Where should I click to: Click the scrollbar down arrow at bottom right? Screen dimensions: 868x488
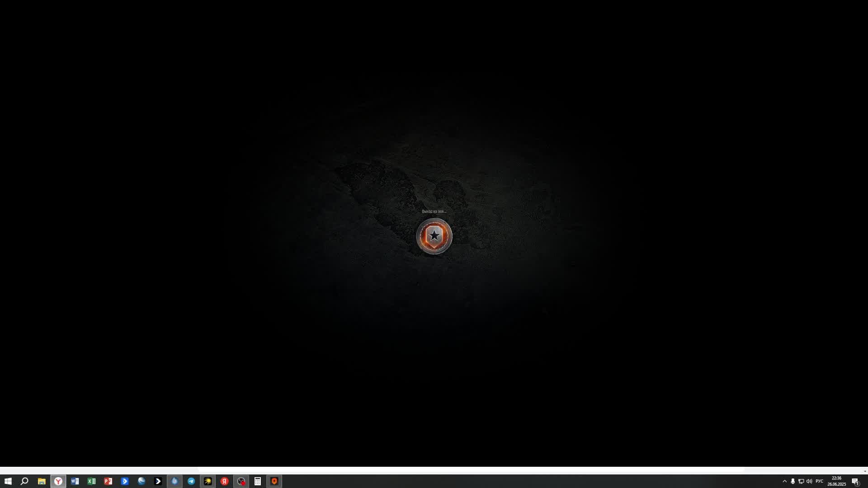(865, 471)
